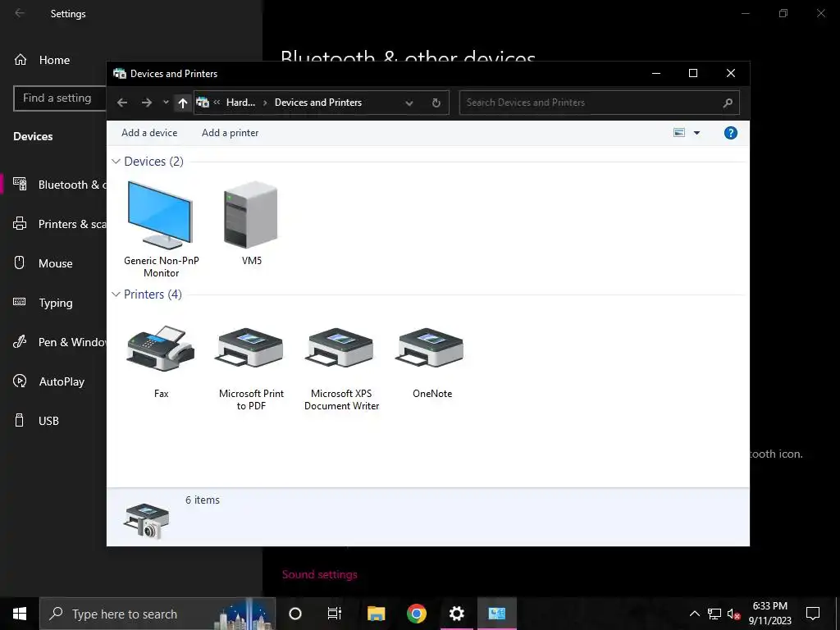Switch to Settings gear on taskbar
The image size is (840, 630).
click(x=456, y=614)
